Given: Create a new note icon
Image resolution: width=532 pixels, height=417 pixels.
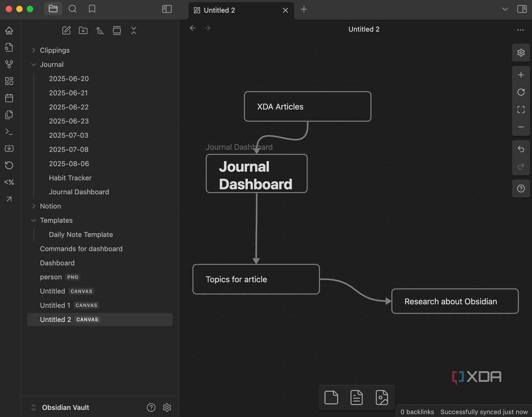Looking at the screenshot, I should point(66,31).
